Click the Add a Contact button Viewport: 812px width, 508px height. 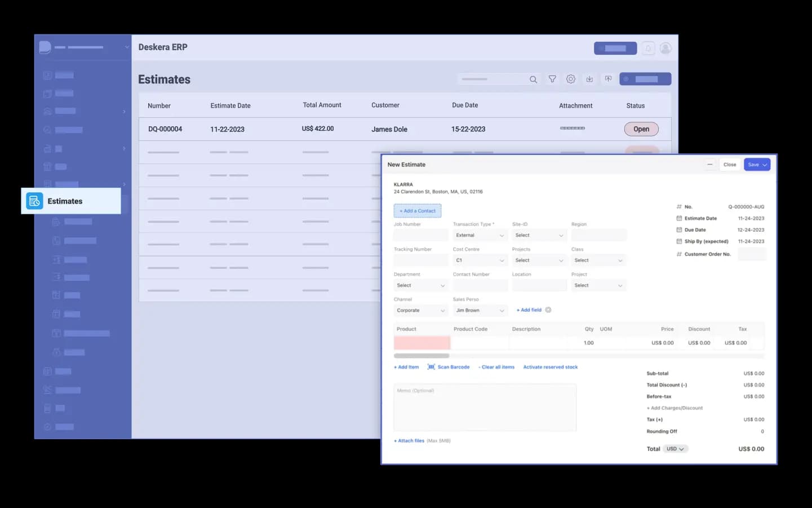click(x=418, y=211)
